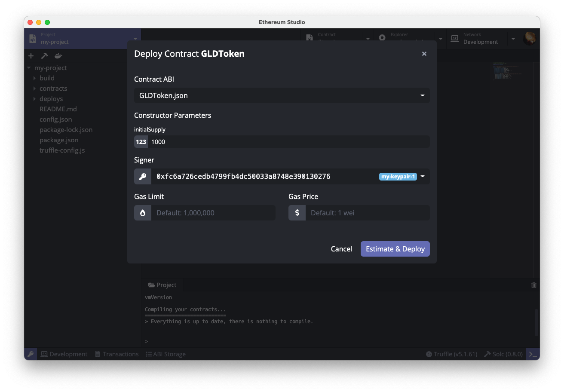The image size is (564, 392).
Task: Click the Explorer icon in top bar
Action: click(382, 38)
